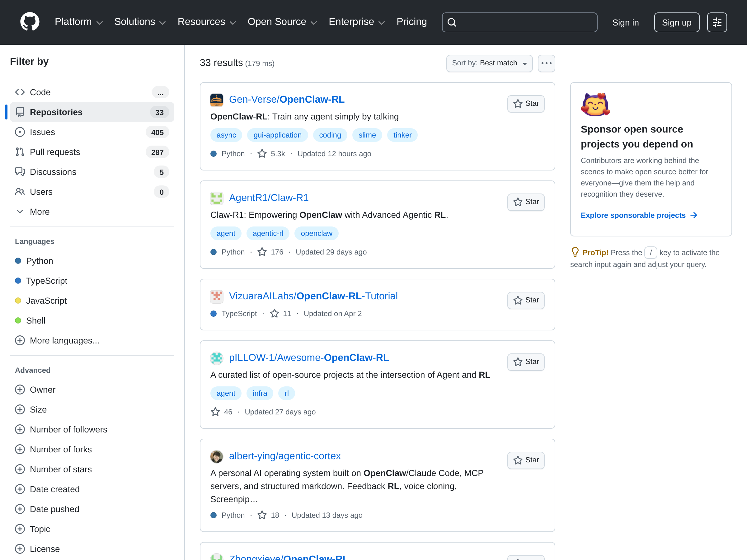Expand the Platform menu
Viewport: 747px width, 560px height.
[78, 22]
